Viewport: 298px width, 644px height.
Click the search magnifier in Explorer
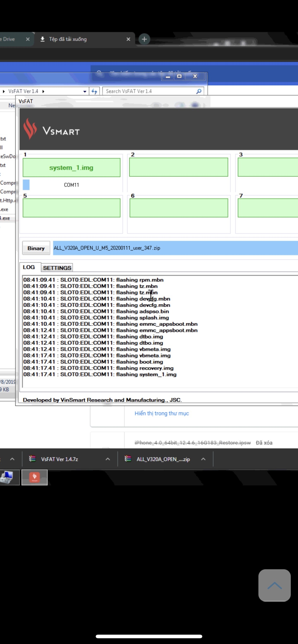tap(199, 91)
